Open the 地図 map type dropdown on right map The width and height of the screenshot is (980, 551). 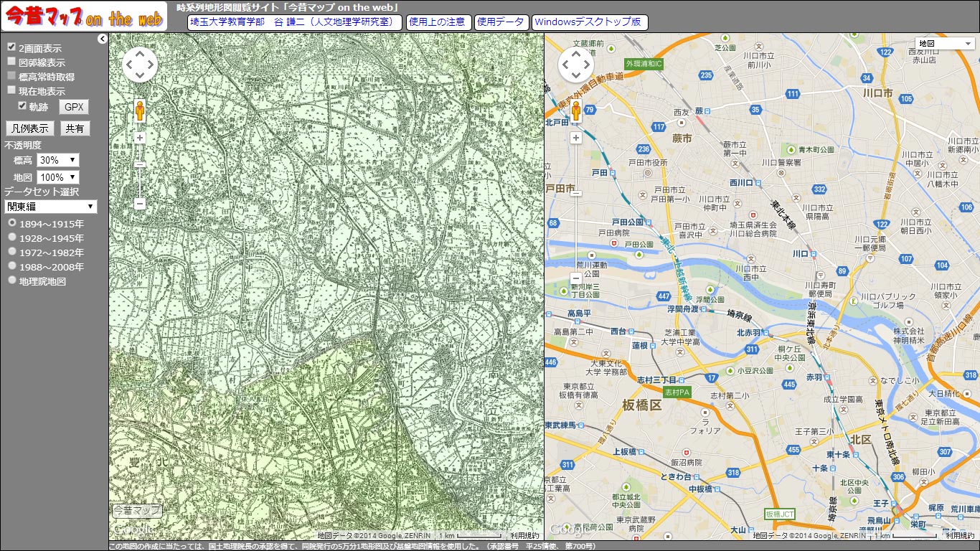point(944,43)
